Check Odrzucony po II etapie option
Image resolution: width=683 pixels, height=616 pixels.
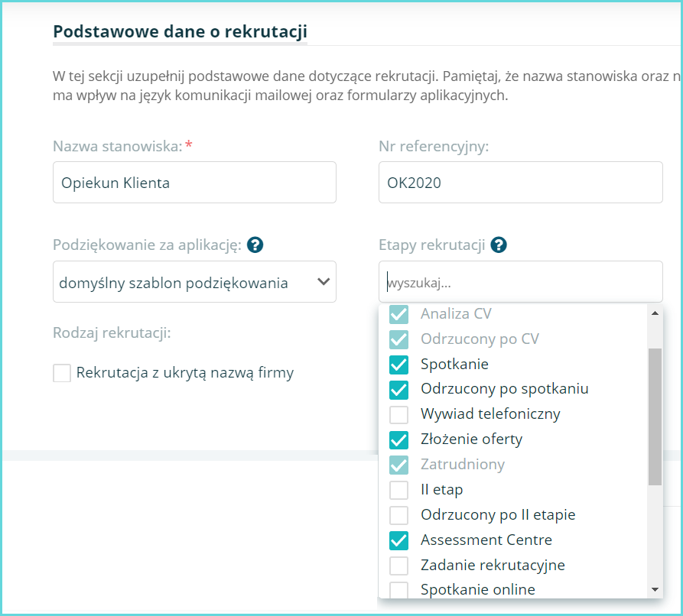tap(398, 515)
